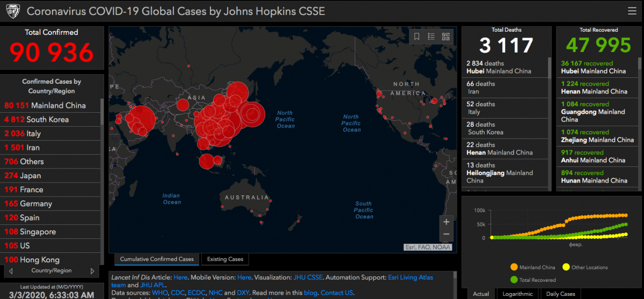Toggle the Total Recovered green legend marker
Screen dimensions: 644x299
click(515, 280)
